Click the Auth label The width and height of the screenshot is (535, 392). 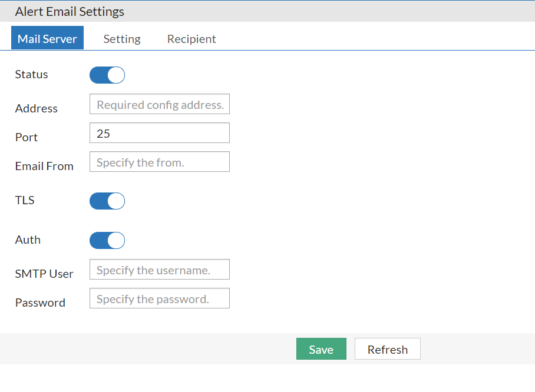[x=28, y=240]
